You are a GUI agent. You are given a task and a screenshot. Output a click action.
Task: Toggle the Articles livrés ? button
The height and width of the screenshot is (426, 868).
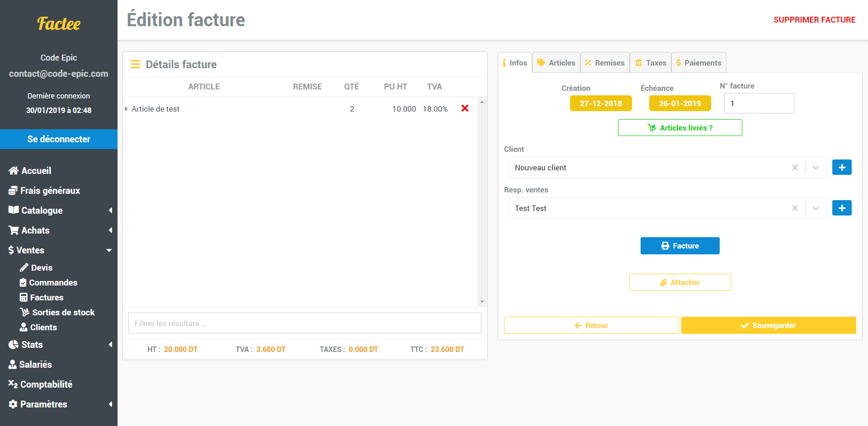point(679,128)
